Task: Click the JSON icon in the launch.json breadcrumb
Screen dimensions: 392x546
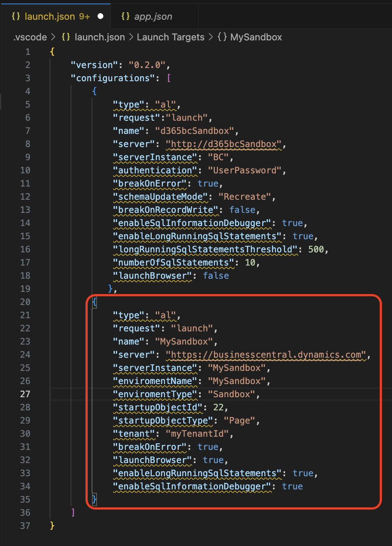Action: click(x=65, y=37)
